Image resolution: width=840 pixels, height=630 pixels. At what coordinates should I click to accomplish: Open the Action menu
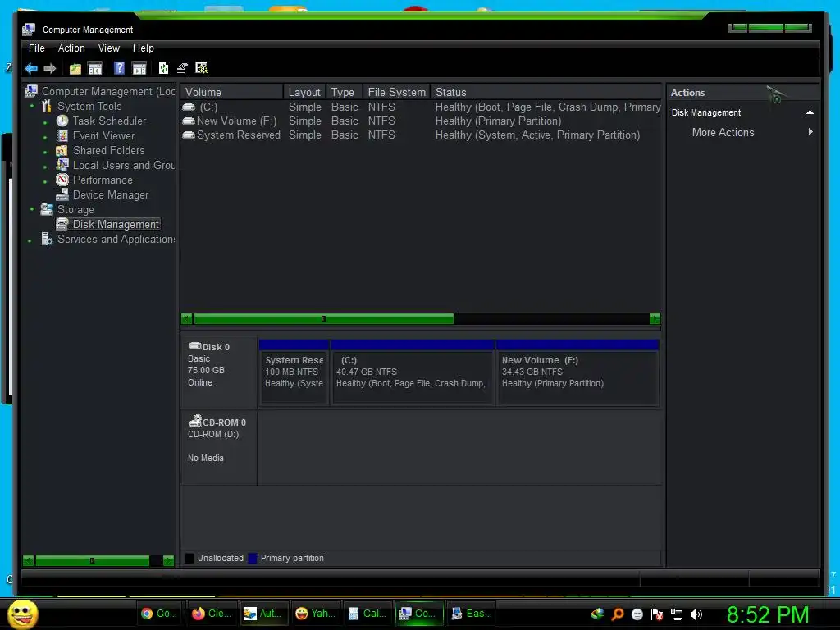[x=71, y=48]
